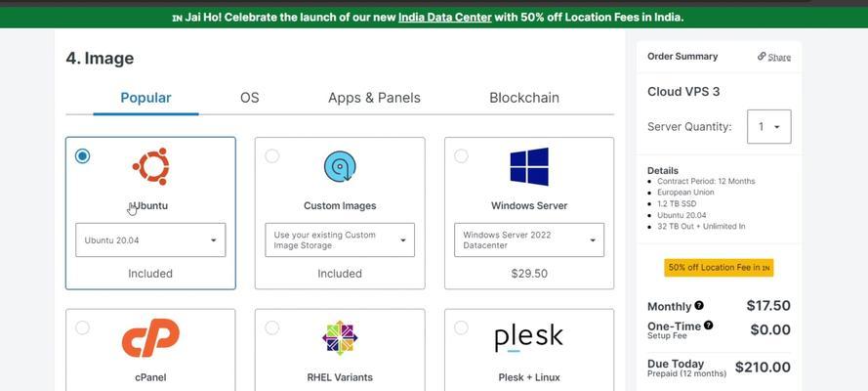Click the Share link in Order Summary
This screenshot has width=868, height=391.
tap(774, 57)
